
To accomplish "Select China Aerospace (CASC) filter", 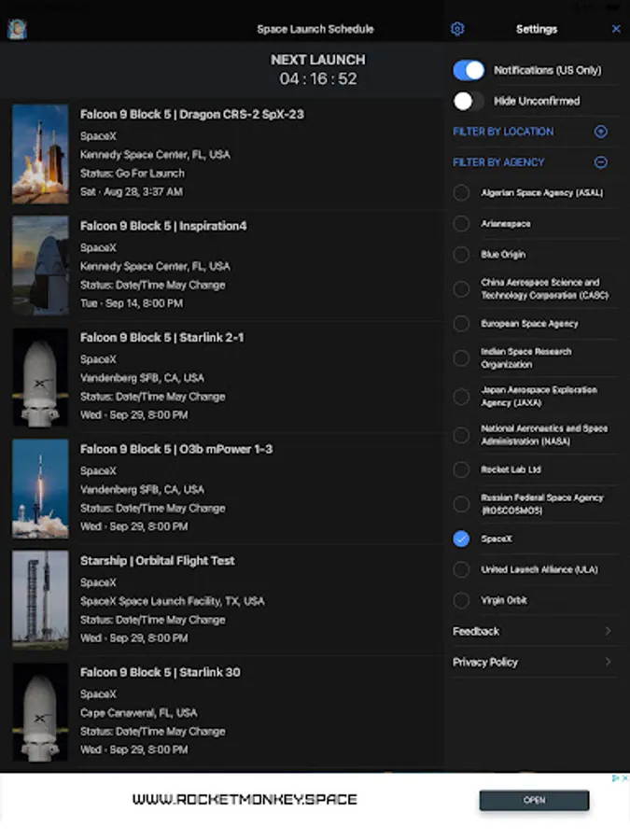I will [461, 288].
